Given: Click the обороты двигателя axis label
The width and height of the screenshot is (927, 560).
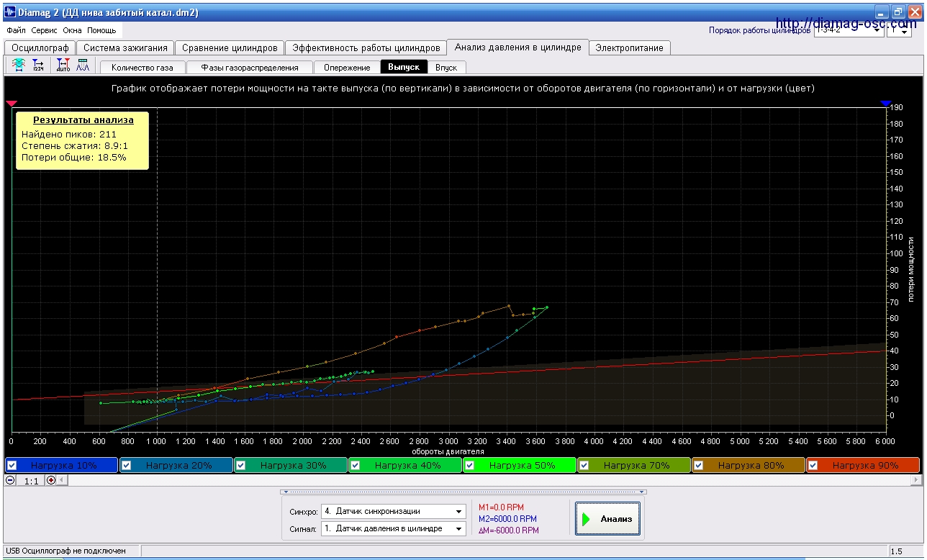Looking at the screenshot, I should pos(448,451).
